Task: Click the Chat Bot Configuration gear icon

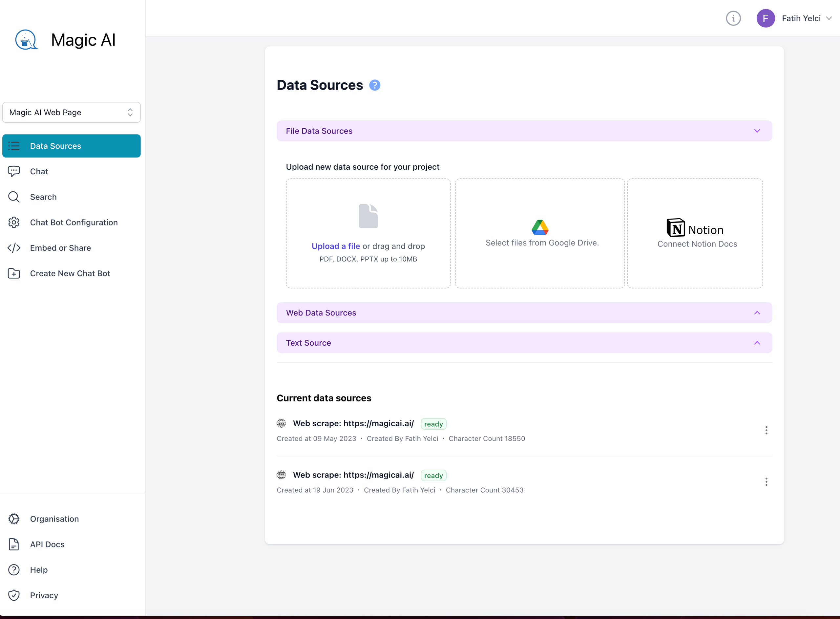Action: tap(14, 222)
